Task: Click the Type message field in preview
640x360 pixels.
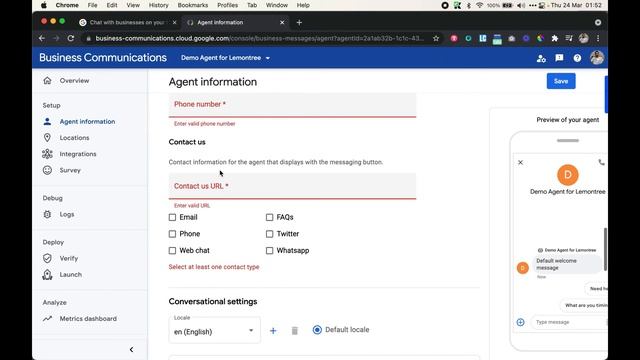Action: tap(569, 322)
